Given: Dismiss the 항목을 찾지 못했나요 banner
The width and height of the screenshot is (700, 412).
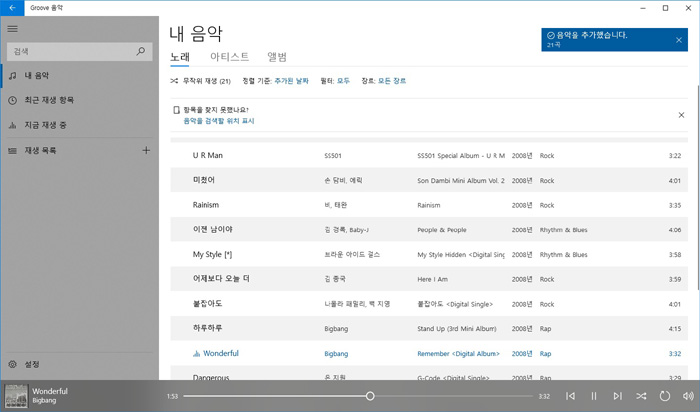Looking at the screenshot, I should [681, 115].
